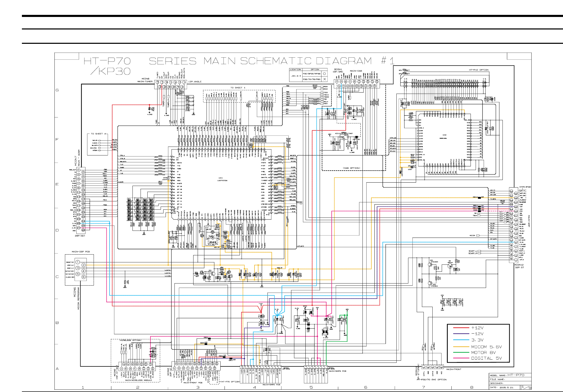Screen dimensions: 563x392
Task: Click the "MAIN-FRONT" label beside MCON14
Action: pyautogui.click(x=454, y=369)
